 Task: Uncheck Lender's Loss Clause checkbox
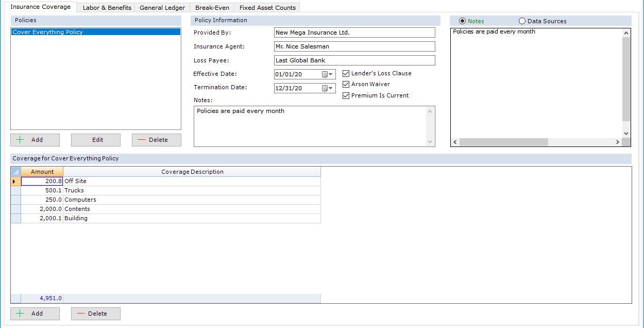coord(346,73)
